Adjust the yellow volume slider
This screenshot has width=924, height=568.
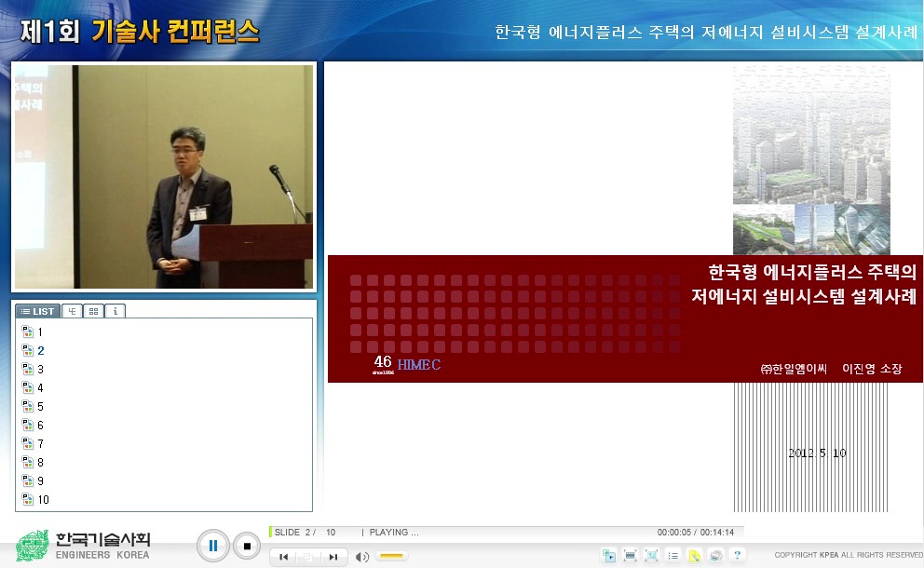coord(392,557)
